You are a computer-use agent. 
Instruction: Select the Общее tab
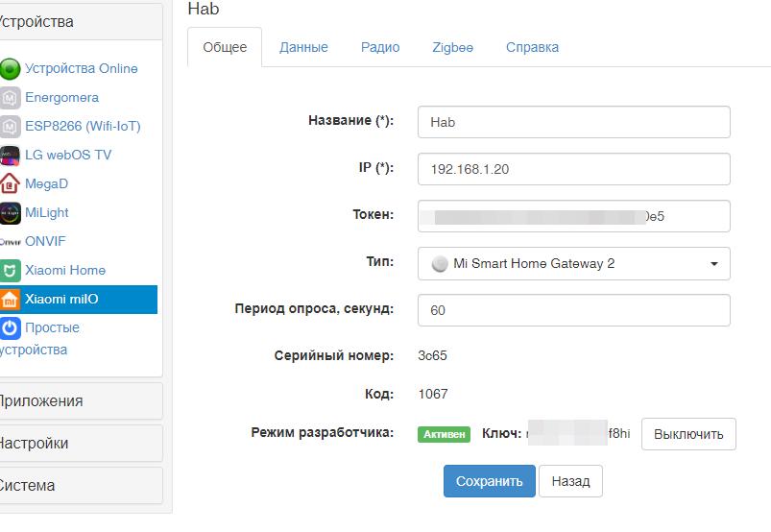[x=225, y=47]
